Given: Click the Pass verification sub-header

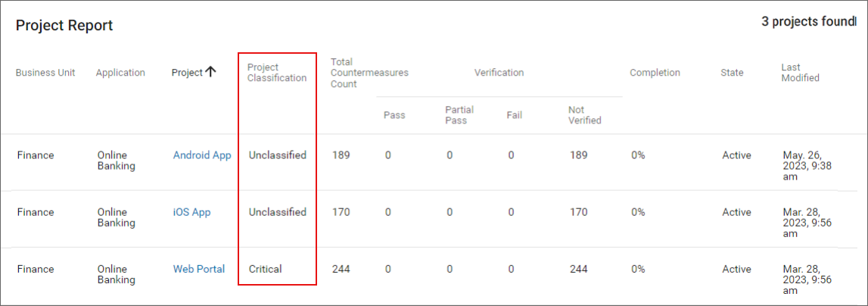Looking at the screenshot, I should click(394, 115).
